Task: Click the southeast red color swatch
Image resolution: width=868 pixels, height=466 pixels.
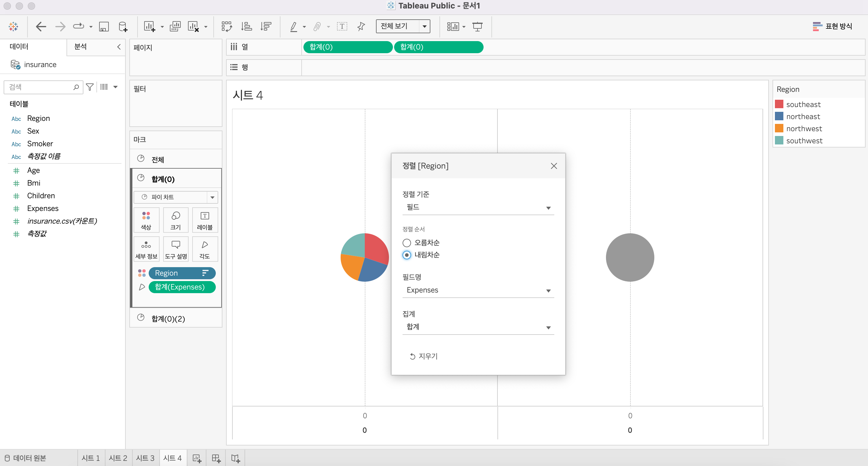Action: tap(779, 104)
